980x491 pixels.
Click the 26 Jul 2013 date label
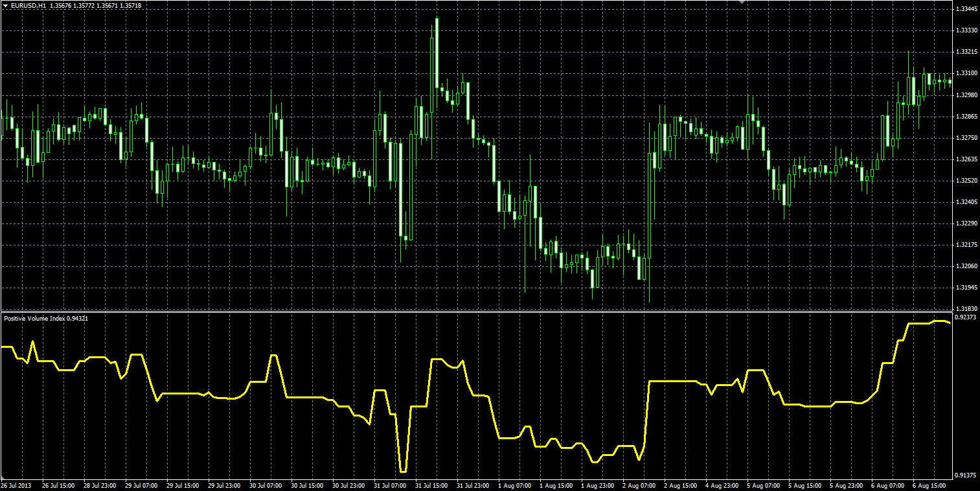[x=16, y=485]
